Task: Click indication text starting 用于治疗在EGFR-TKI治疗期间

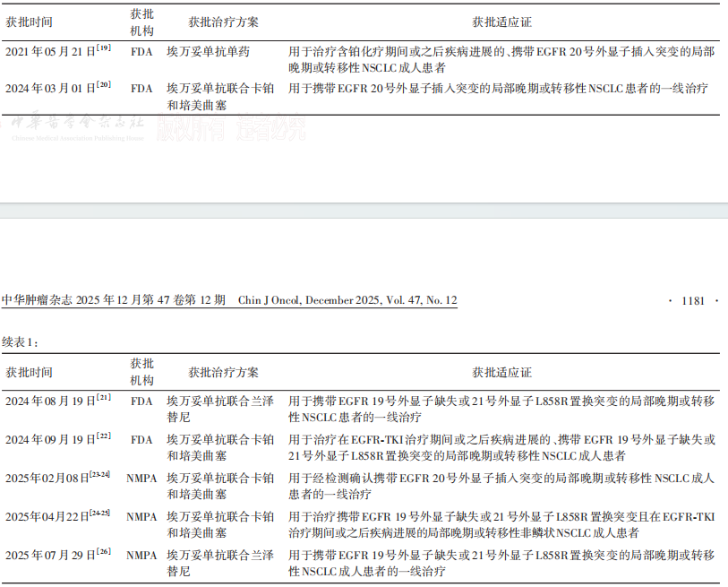Action: click(501, 447)
